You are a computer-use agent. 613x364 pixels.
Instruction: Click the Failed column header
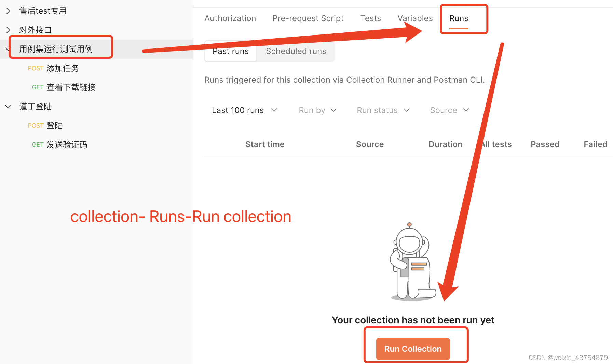pos(596,144)
